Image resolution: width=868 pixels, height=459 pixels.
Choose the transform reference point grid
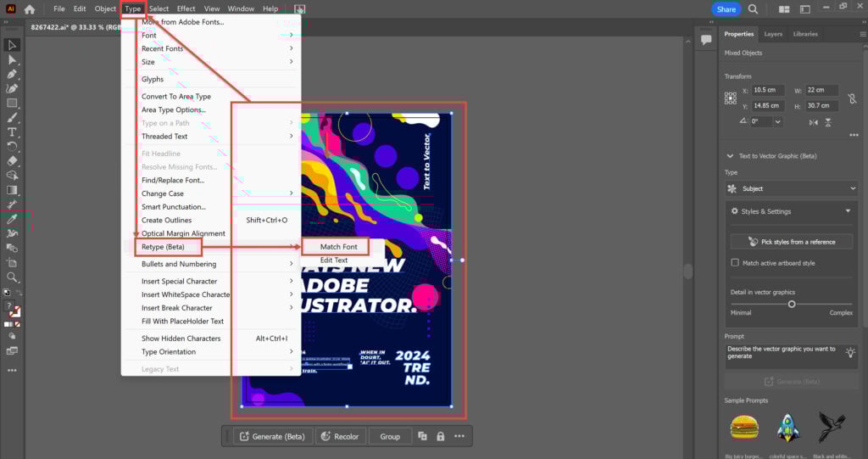730,98
